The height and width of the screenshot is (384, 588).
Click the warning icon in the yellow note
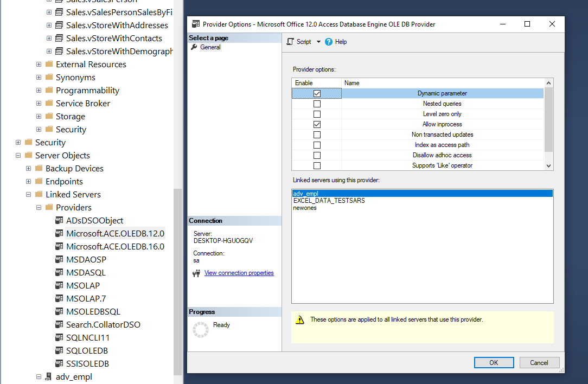point(301,320)
